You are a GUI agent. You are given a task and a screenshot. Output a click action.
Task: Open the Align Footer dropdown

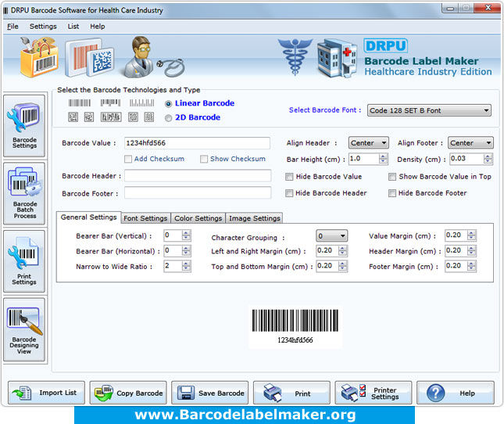tap(470, 143)
